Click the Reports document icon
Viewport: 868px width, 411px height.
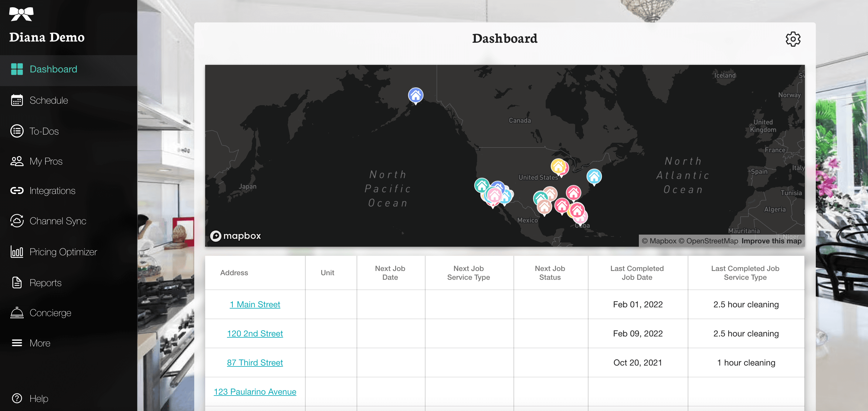[16, 283]
